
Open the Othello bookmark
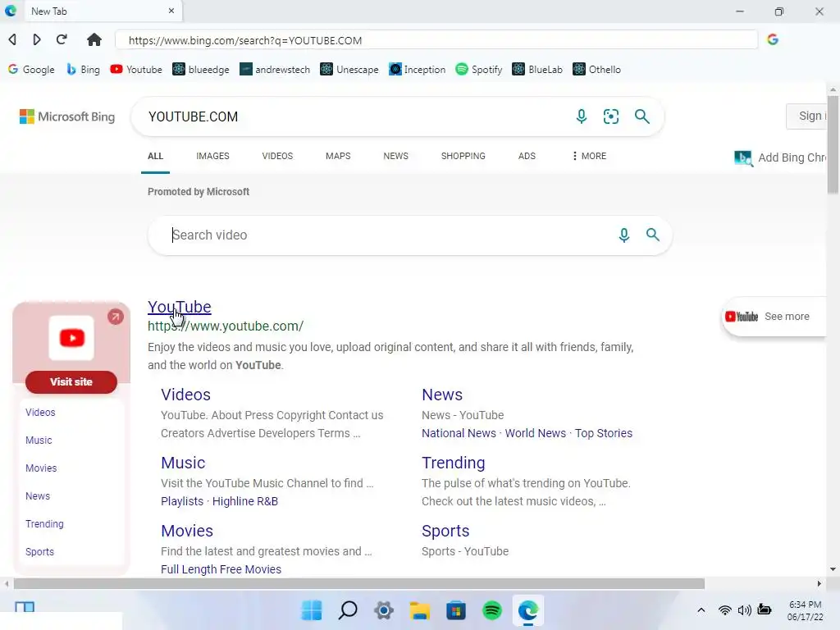[597, 70]
